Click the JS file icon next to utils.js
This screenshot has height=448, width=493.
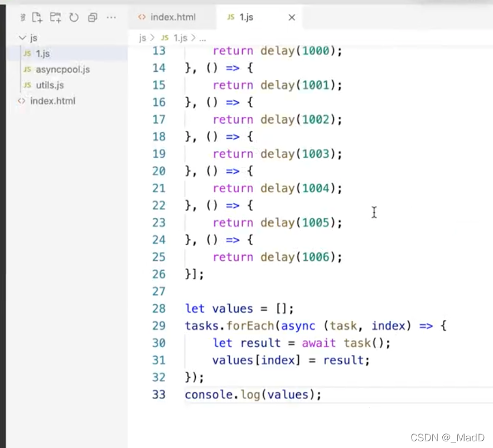[27, 85]
